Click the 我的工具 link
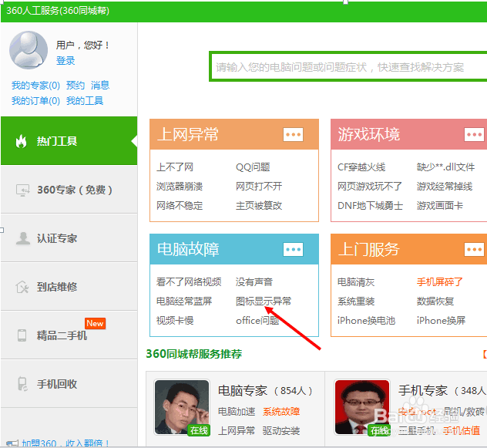 (85, 101)
